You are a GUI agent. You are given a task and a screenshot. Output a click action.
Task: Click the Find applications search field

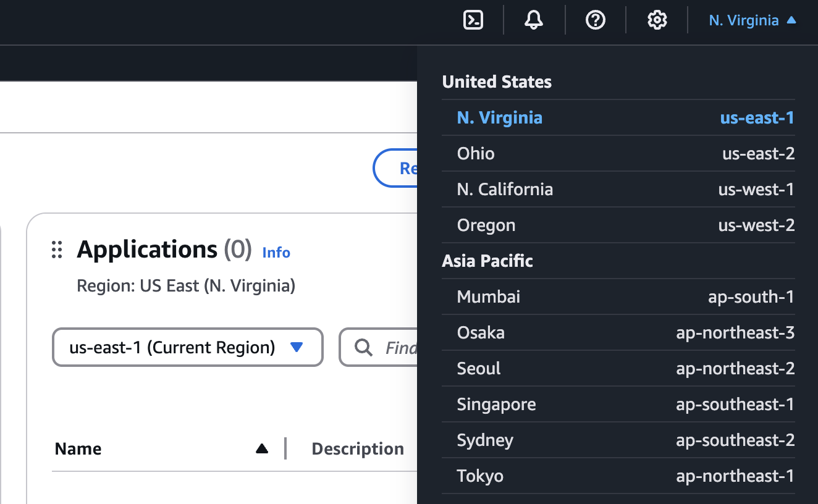click(x=398, y=348)
